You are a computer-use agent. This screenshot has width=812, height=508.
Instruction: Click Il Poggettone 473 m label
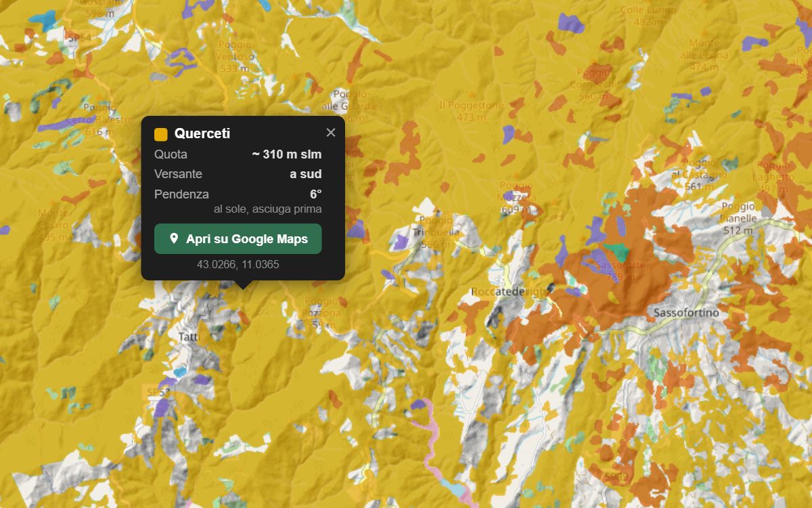click(471, 111)
